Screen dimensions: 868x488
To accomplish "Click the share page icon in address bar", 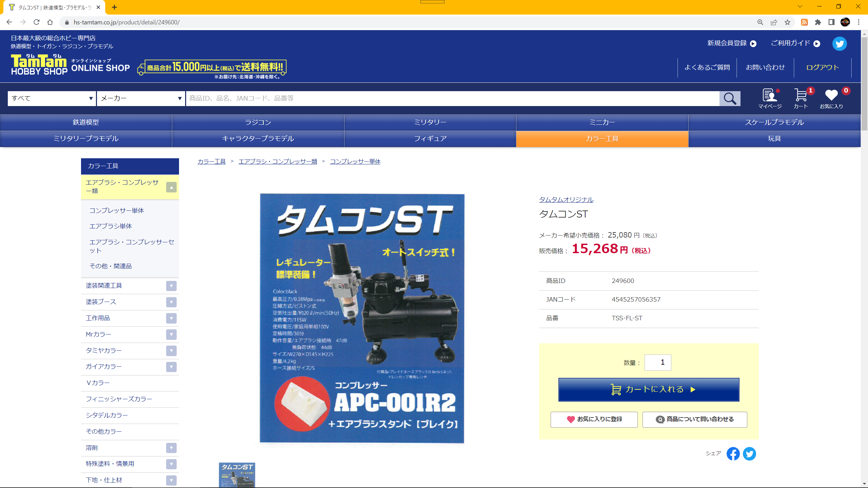I will pos(774,22).
